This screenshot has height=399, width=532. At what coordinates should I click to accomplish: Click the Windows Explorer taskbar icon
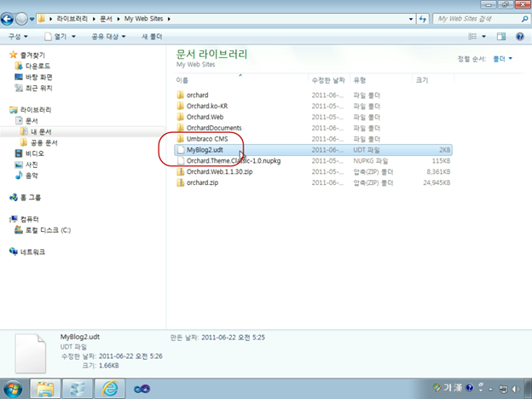pos(45,389)
